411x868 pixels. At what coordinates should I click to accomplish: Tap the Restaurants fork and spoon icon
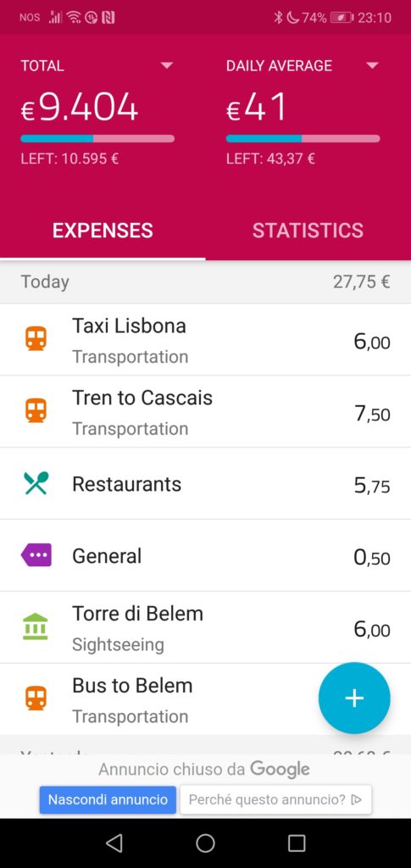click(x=36, y=483)
